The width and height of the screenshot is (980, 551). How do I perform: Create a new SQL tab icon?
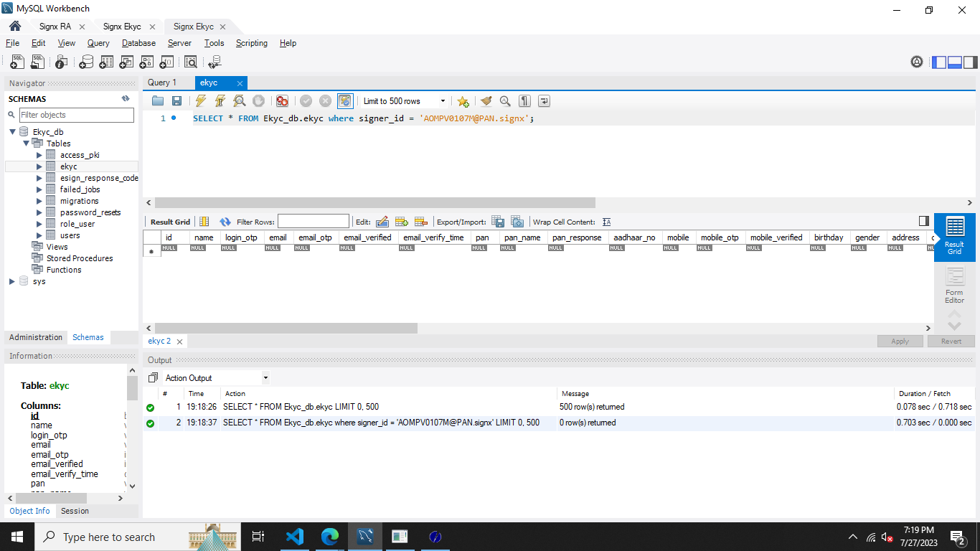click(x=17, y=62)
